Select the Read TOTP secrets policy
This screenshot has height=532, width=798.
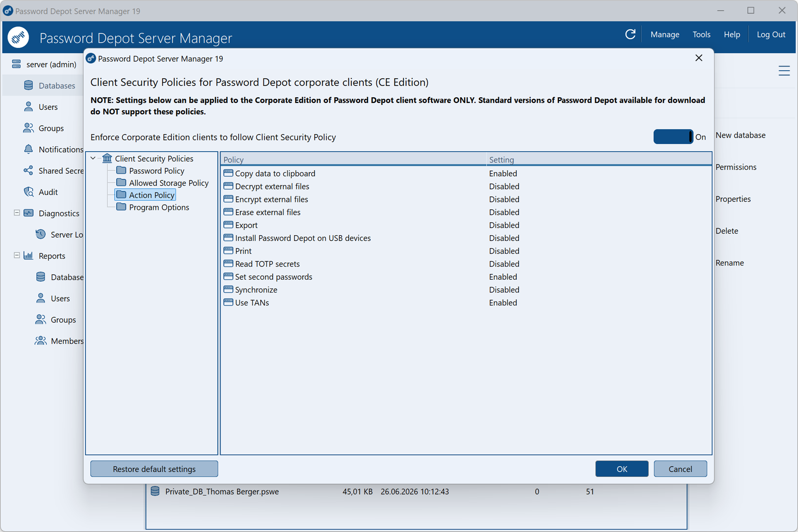click(465, 264)
